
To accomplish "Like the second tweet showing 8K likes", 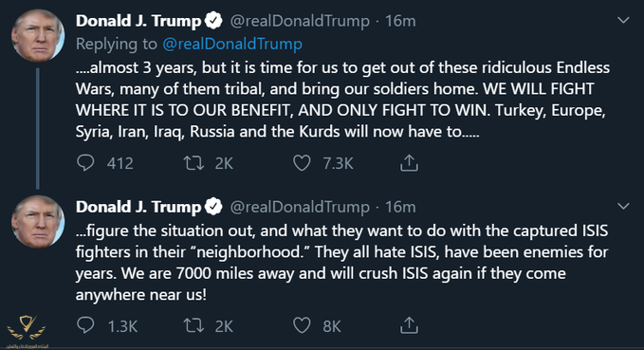I will [x=302, y=325].
